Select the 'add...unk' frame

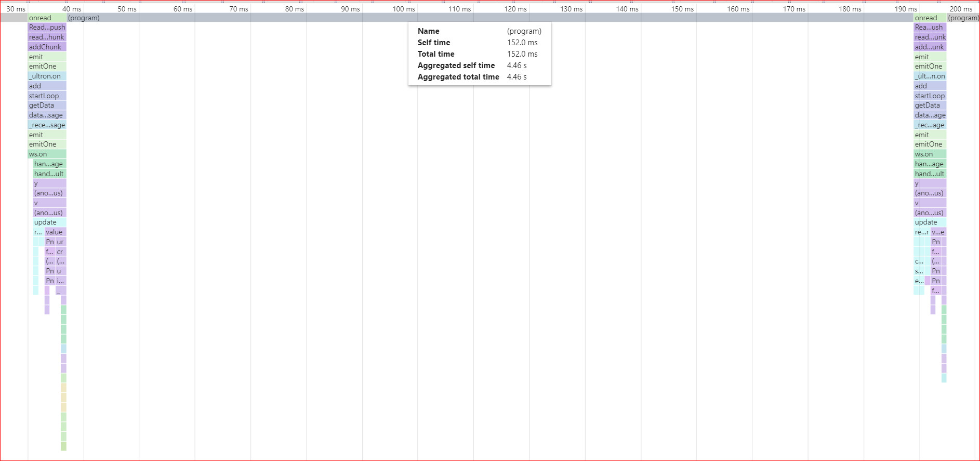click(930, 47)
